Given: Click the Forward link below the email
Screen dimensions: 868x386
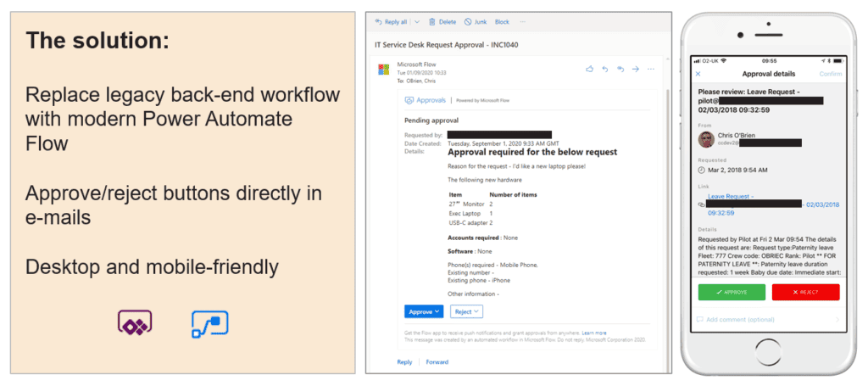Looking at the screenshot, I should point(437,362).
